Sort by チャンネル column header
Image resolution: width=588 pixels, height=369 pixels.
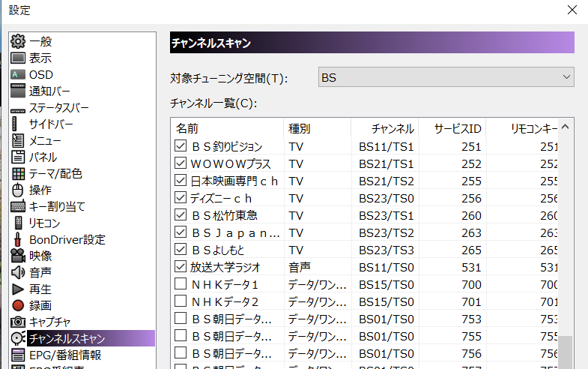[x=385, y=128]
